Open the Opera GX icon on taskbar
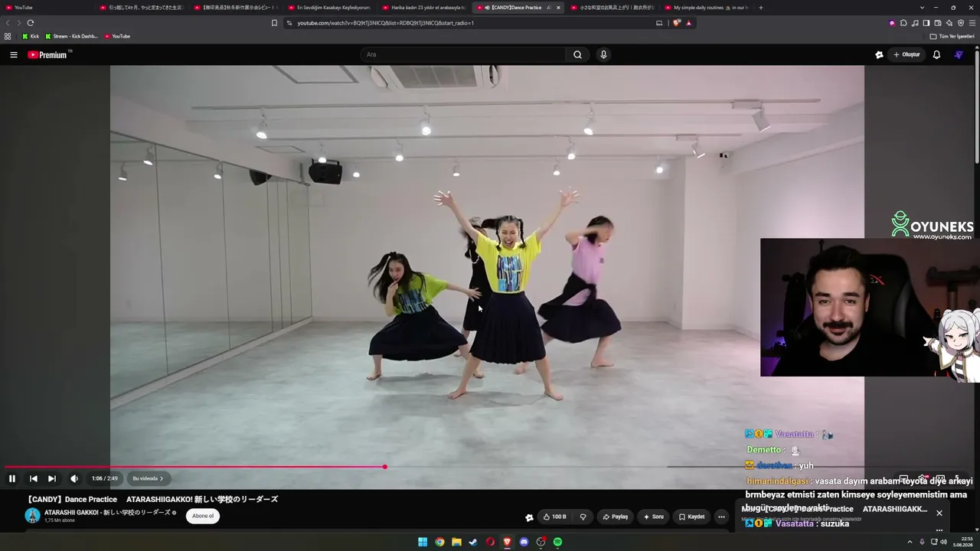 (x=490, y=542)
